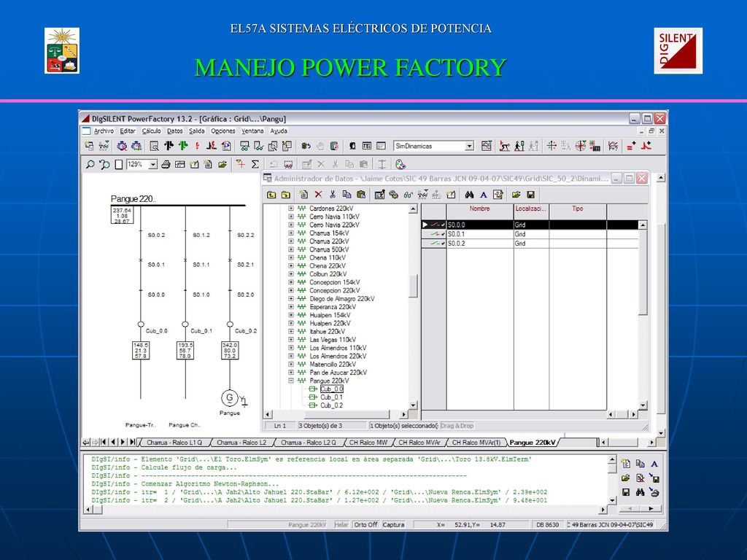The width and height of the screenshot is (747, 560).
Task: Click the output window letter A icon
Action: click(654, 464)
